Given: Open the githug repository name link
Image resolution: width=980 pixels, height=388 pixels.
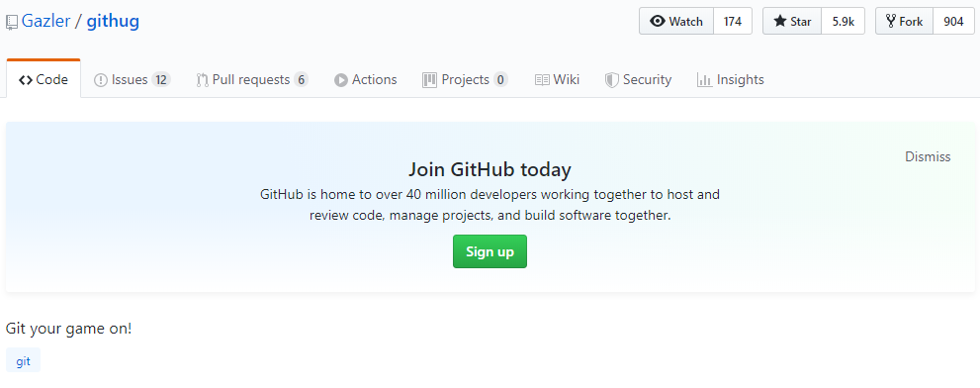Looking at the screenshot, I should pos(113,21).
